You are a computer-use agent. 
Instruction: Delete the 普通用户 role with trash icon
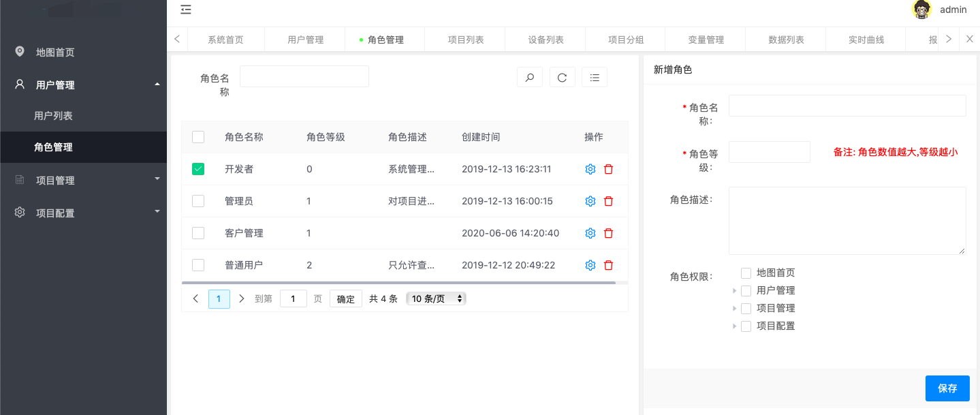coord(609,265)
